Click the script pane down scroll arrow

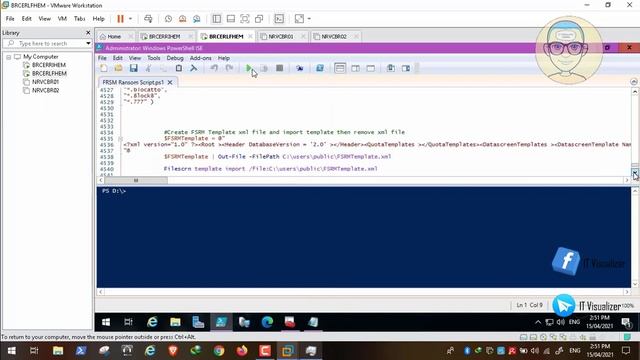click(635, 173)
